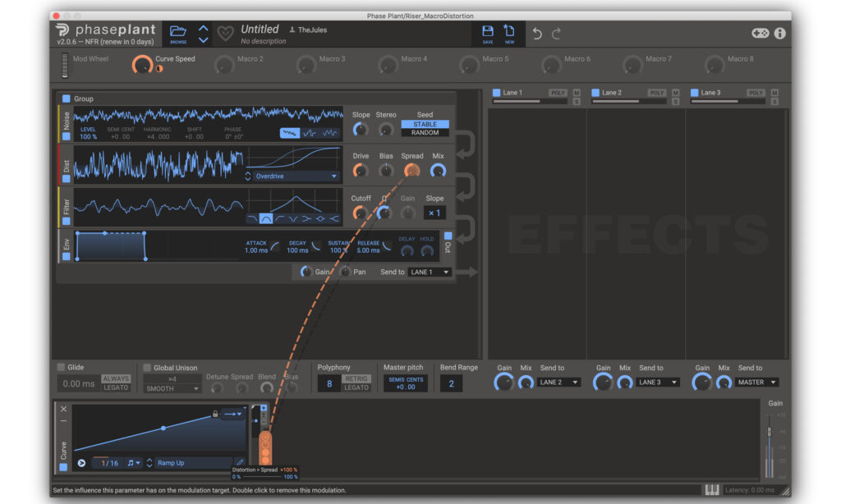
Task: Favorite the preset with the heart icon
Action: (225, 34)
